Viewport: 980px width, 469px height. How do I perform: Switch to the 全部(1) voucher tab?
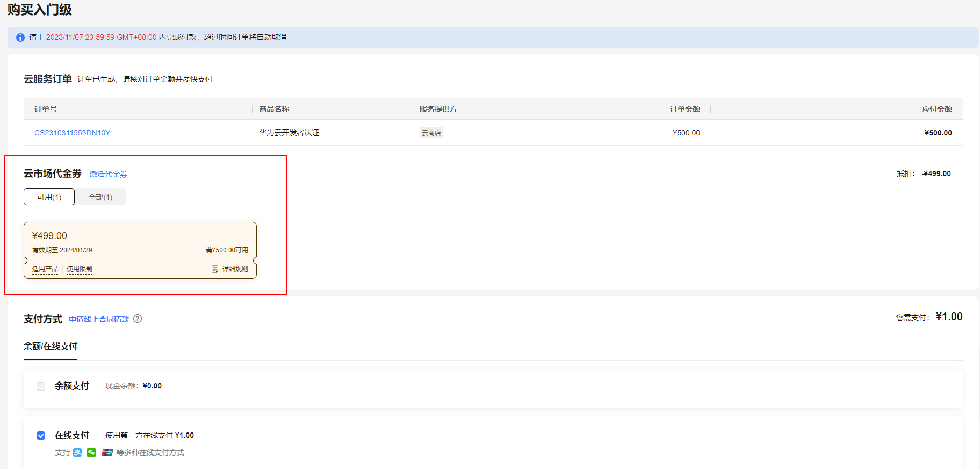(x=100, y=197)
